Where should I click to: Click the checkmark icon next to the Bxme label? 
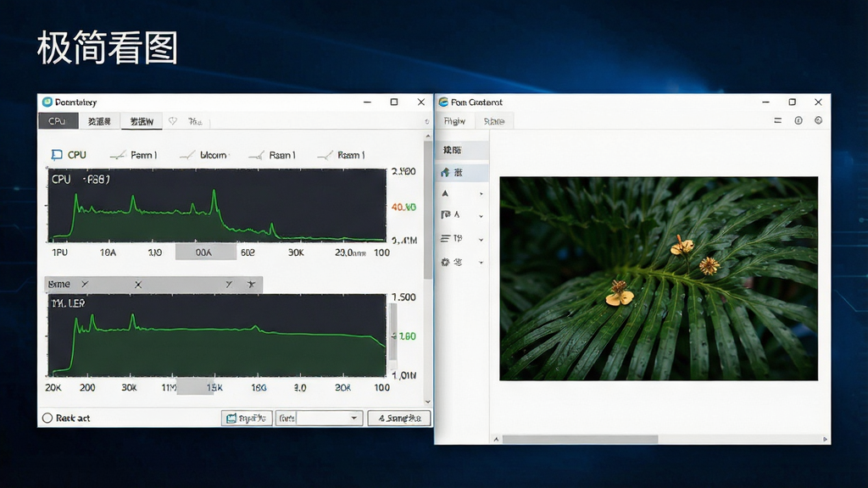[x=85, y=284]
